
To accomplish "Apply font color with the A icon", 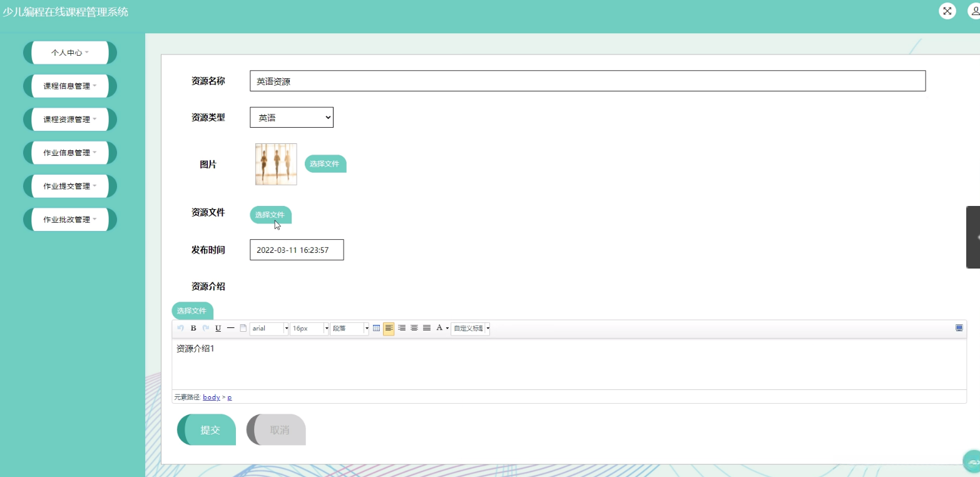I will coord(439,328).
